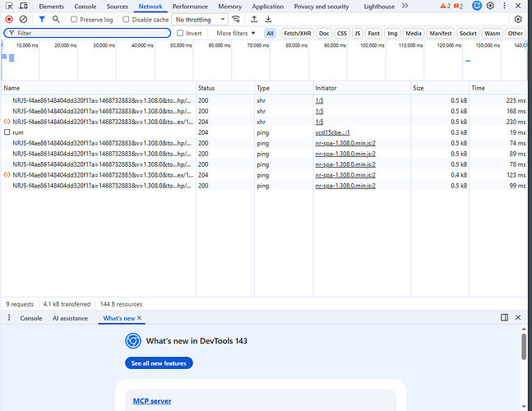The image size is (532, 411).
Task: Click the import HAR upload icon
Action: (x=254, y=19)
